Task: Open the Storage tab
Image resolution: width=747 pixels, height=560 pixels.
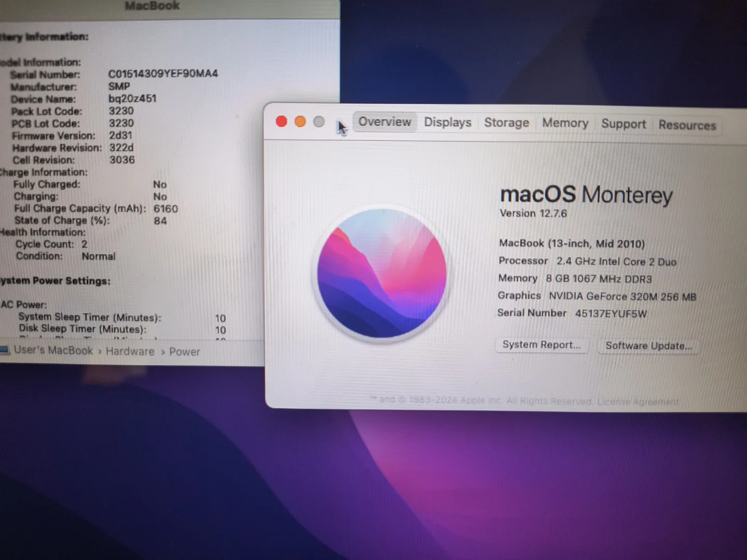Action: click(506, 123)
